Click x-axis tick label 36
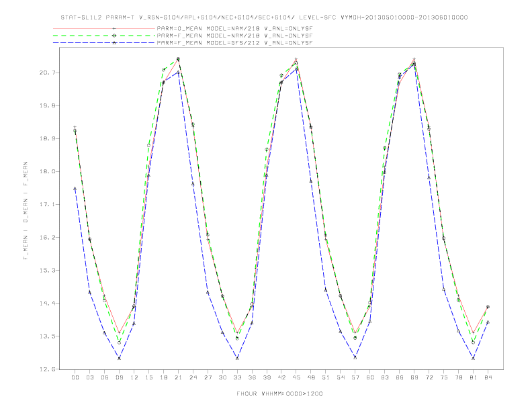The image size is (532, 411). coord(252,377)
